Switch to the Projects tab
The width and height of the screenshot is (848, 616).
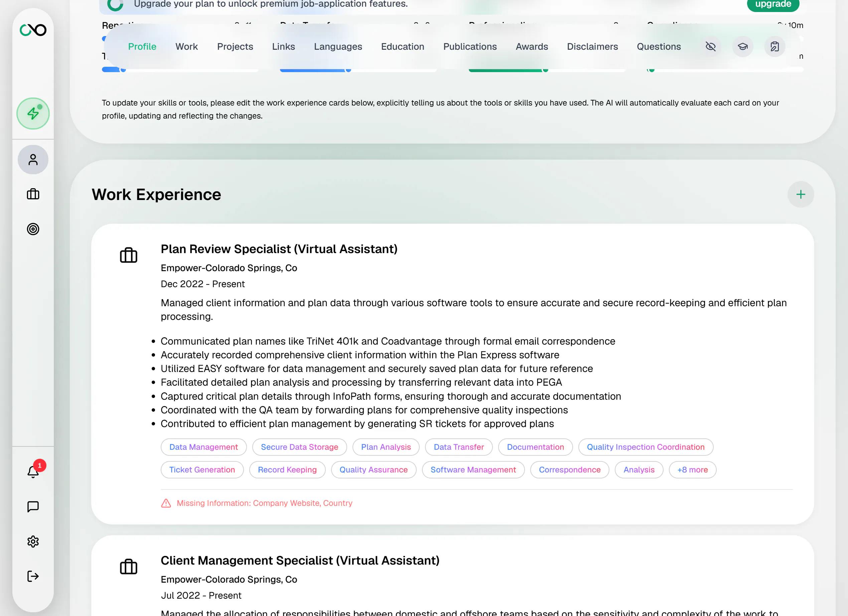[235, 47]
